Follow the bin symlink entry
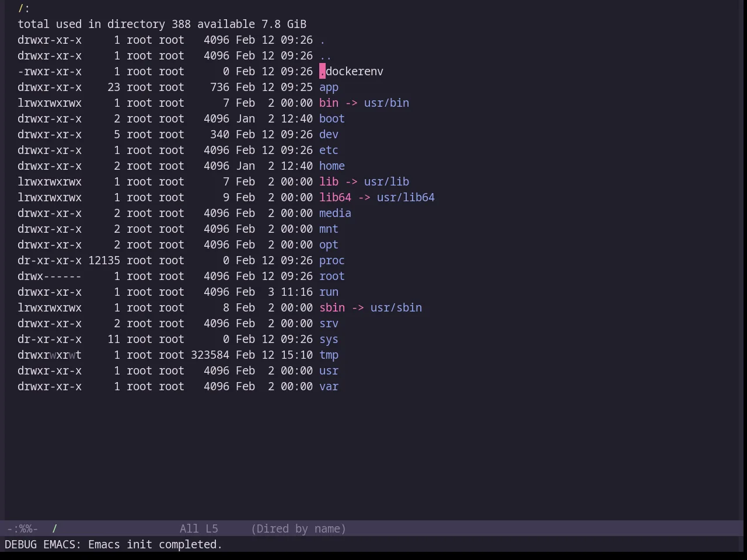This screenshot has width=747, height=560. pos(329,103)
